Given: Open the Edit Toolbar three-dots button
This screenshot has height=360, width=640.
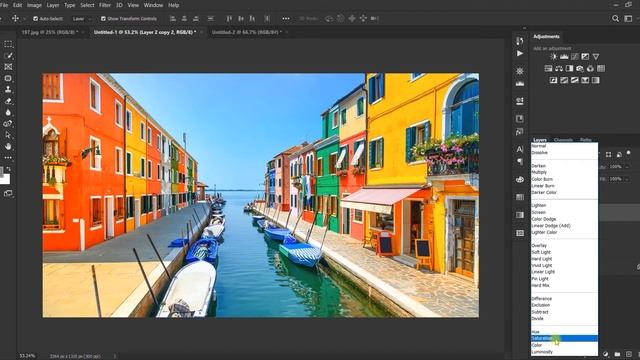Looking at the screenshot, I should click(x=8, y=158).
